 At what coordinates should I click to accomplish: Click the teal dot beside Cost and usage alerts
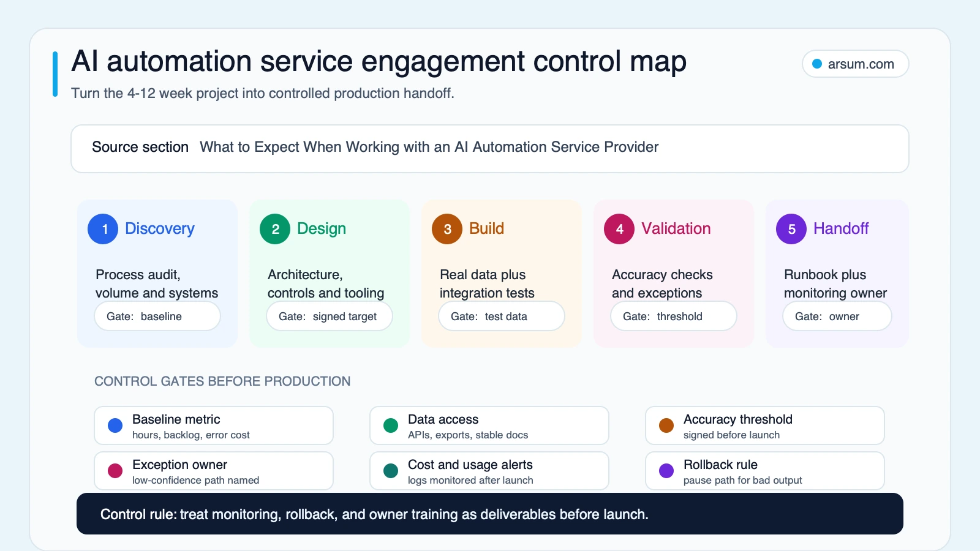391,471
